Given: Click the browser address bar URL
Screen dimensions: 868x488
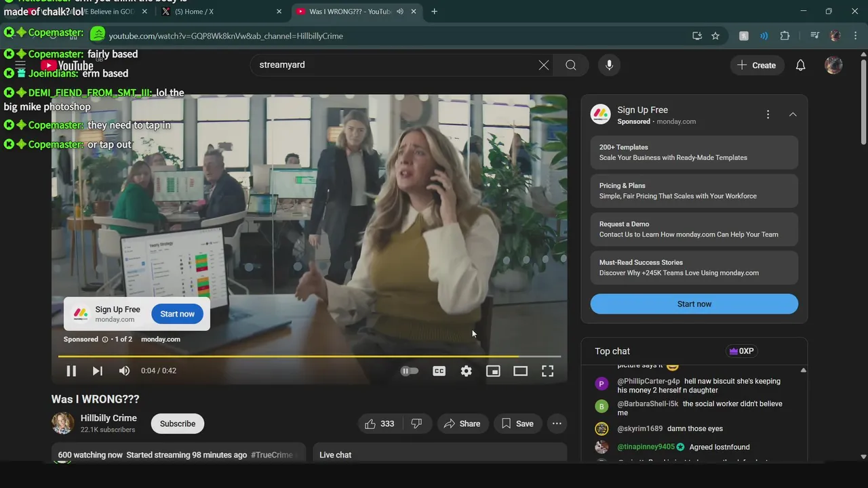Looking at the screenshot, I should click(226, 36).
